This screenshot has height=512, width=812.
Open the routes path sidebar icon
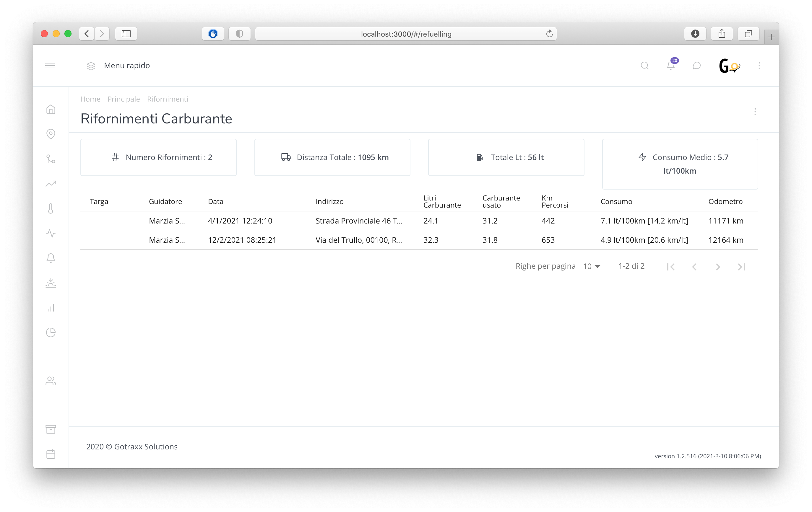tap(51, 159)
